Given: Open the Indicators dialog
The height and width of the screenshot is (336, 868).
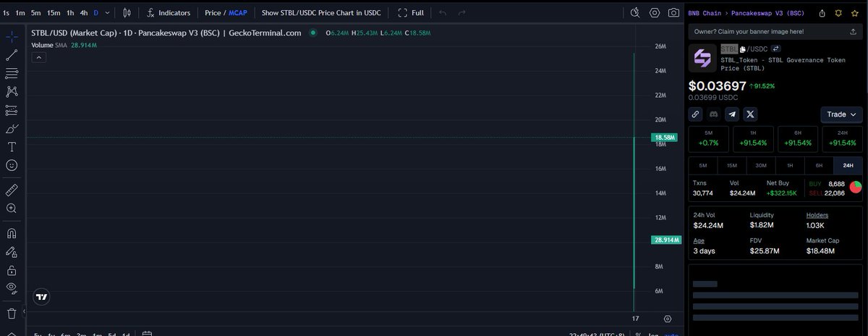Looking at the screenshot, I should 169,12.
